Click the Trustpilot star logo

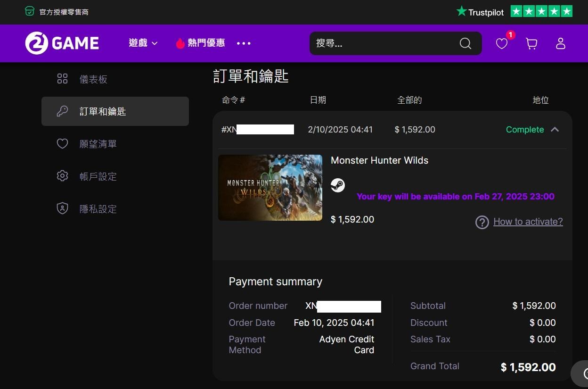(461, 11)
